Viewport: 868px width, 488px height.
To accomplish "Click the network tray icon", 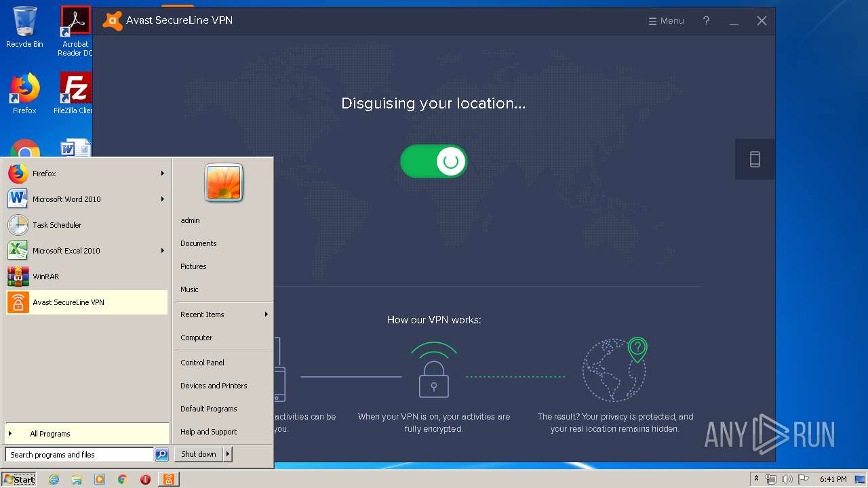I will (x=771, y=479).
